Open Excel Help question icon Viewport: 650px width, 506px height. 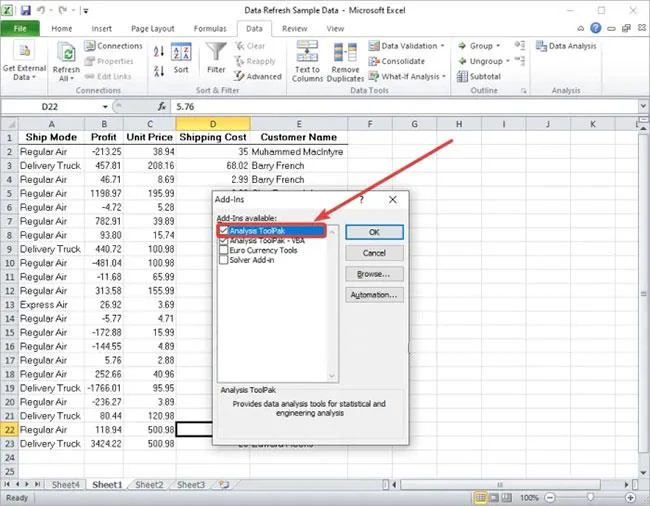[x=596, y=28]
